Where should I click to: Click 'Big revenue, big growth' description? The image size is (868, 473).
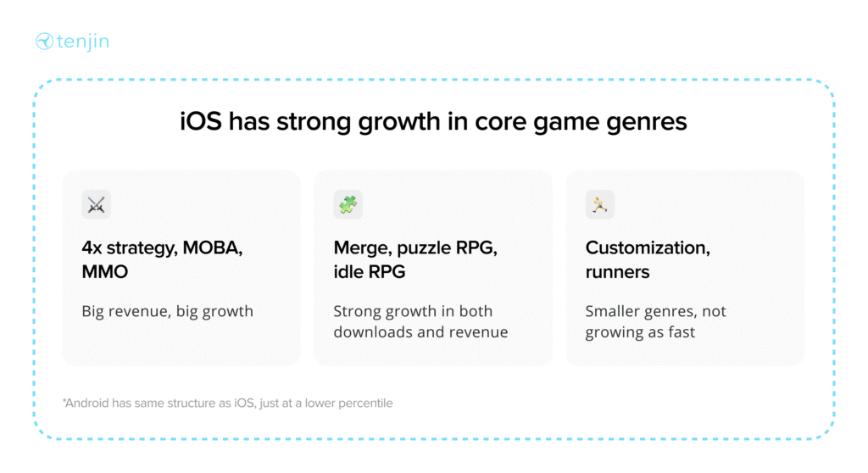167,311
